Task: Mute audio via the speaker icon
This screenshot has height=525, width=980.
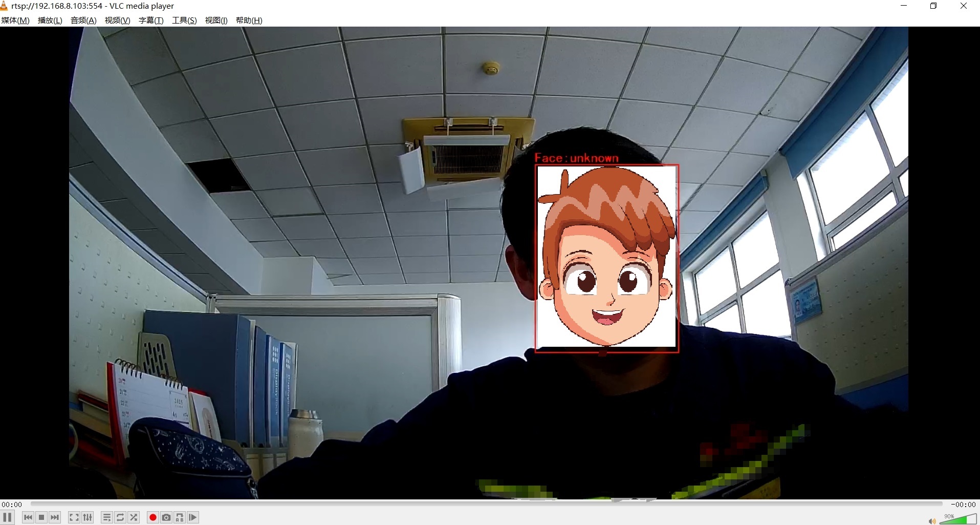Action: point(932,521)
